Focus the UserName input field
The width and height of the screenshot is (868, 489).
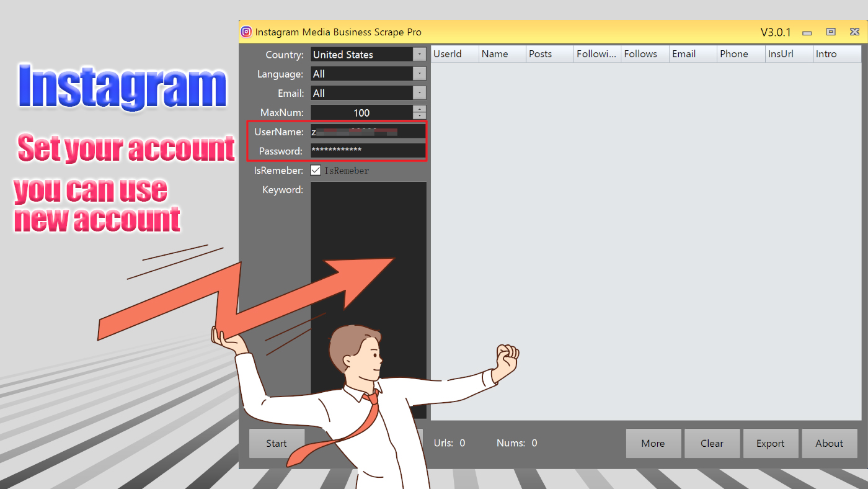click(368, 132)
